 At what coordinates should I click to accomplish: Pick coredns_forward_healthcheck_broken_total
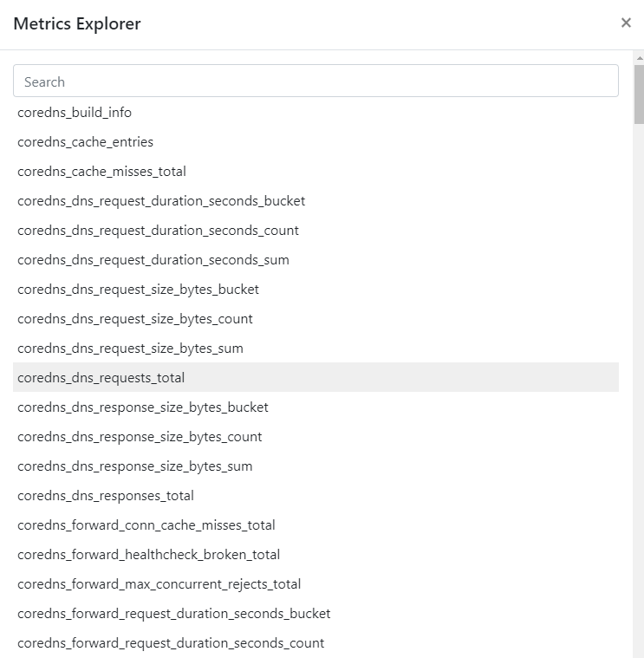click(315, 554)
